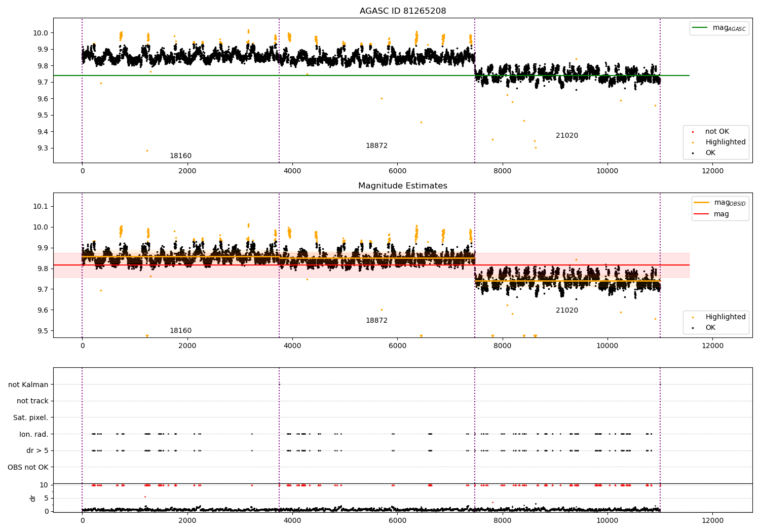The image size is (760, 532).
Task: Click the 9.4 tick on the AGASC ID plot
Action: [x=43, y=132]
